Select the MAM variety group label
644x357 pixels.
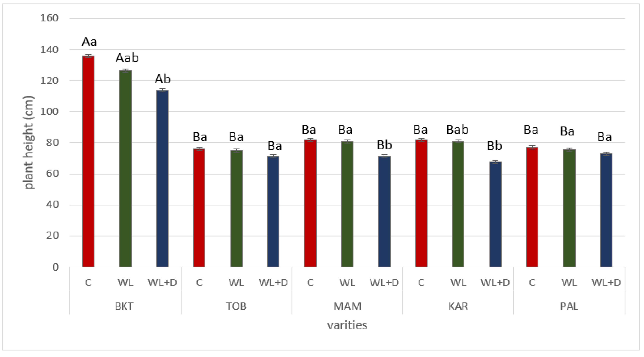347,306
